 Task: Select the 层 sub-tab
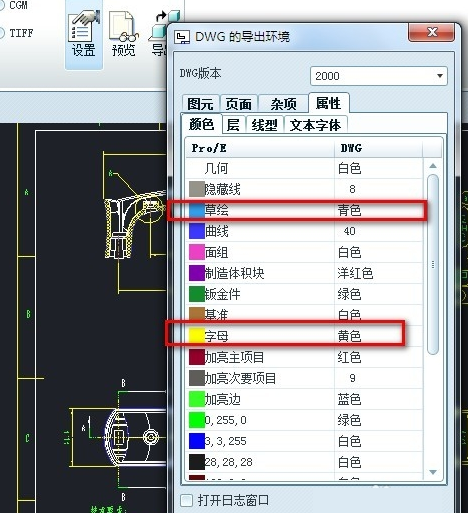233,125
